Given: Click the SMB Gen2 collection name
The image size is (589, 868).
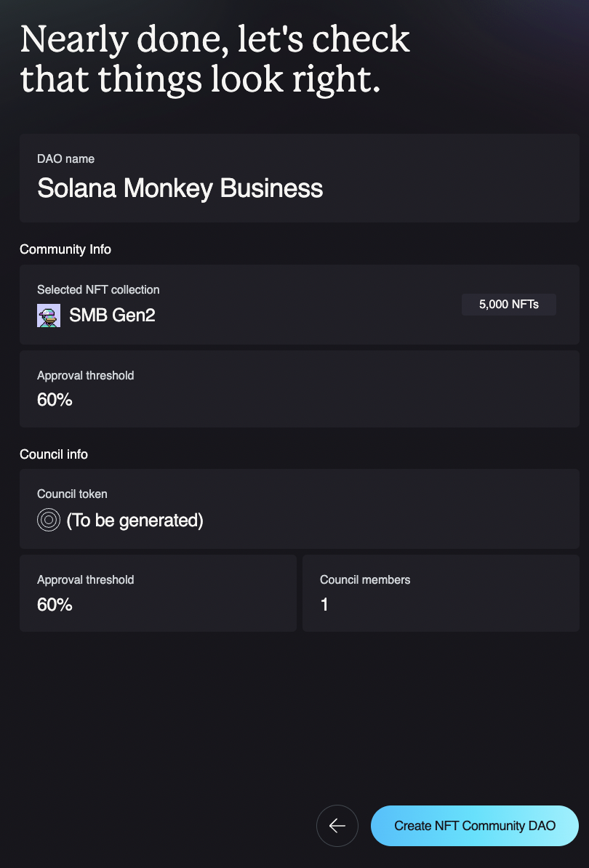Looking at the screenshot, I should 112,316.
